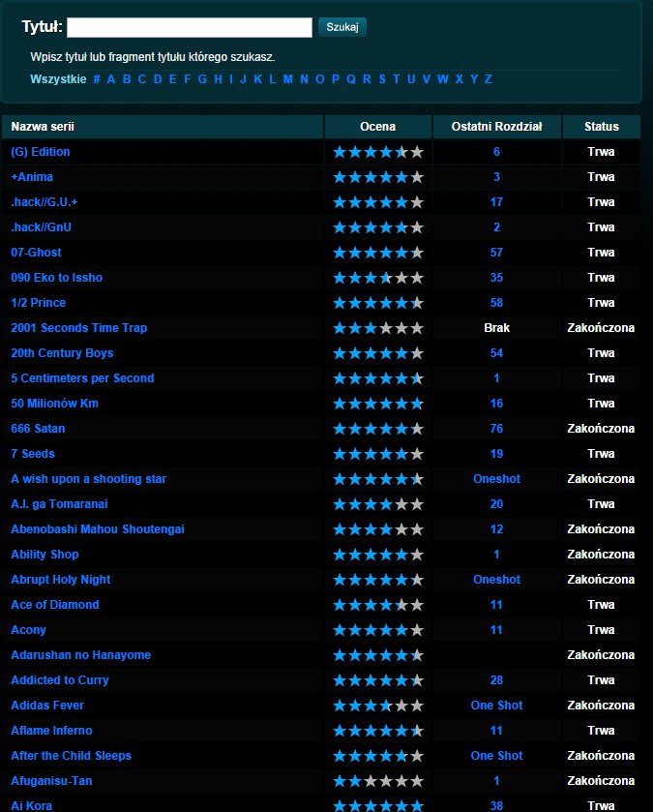
Task: Open Oneshot of A wish upon a shooting star
Action: coord(496,479)
